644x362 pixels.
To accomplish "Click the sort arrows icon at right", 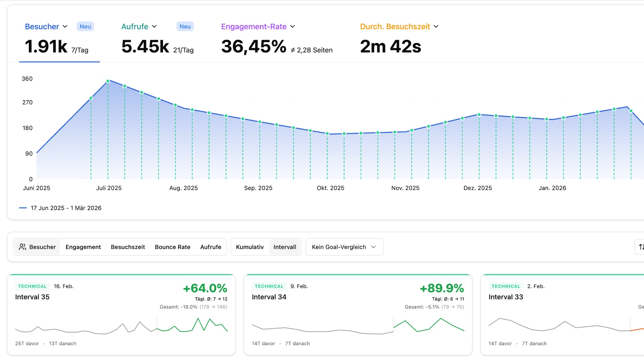I will pyautogui.click(x=641, y=247).
